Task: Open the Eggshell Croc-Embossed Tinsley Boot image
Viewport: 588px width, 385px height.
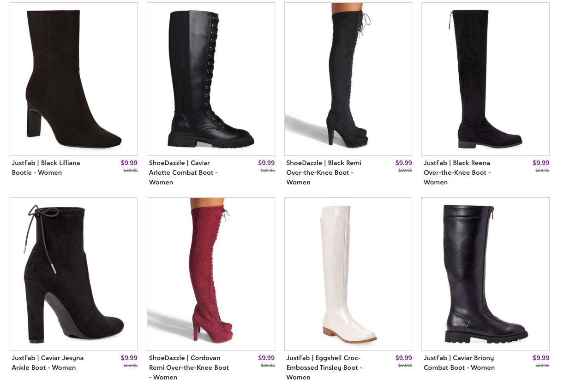Action: pyautogui.click(x=348, y=274)
